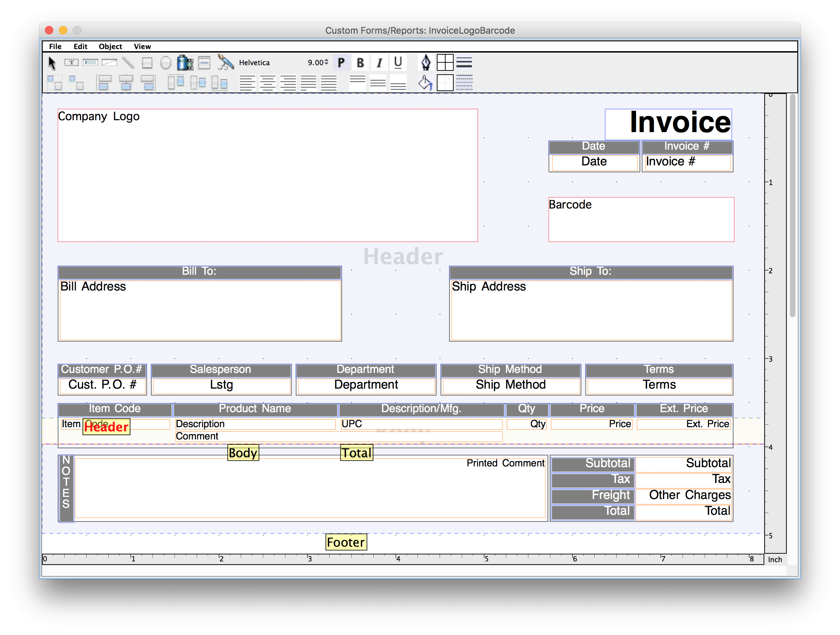Click the yellow Total section marker

point(357,452)
